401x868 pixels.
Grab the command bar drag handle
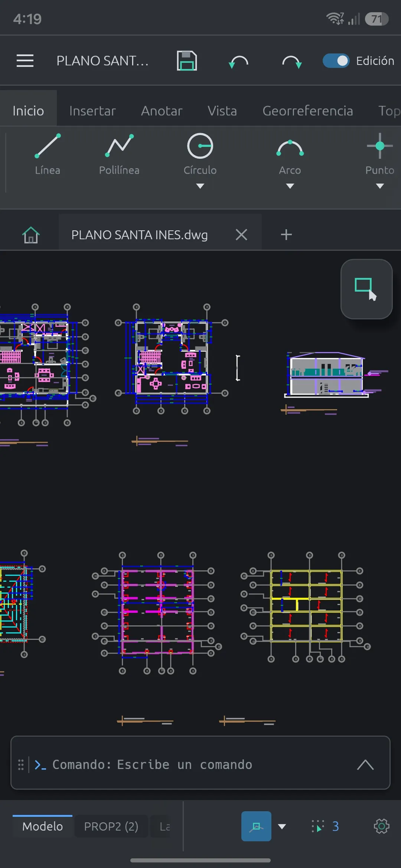[x=21, y=765]
